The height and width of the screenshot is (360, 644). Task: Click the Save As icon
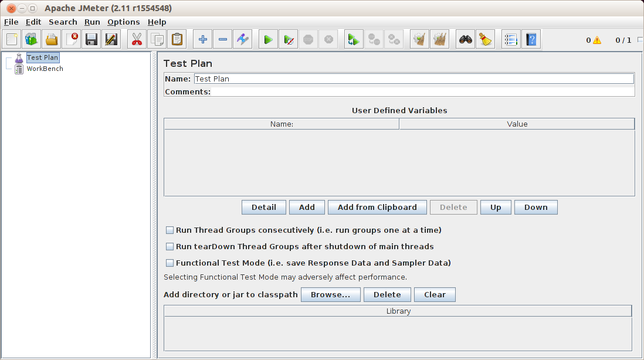[111, 39]
